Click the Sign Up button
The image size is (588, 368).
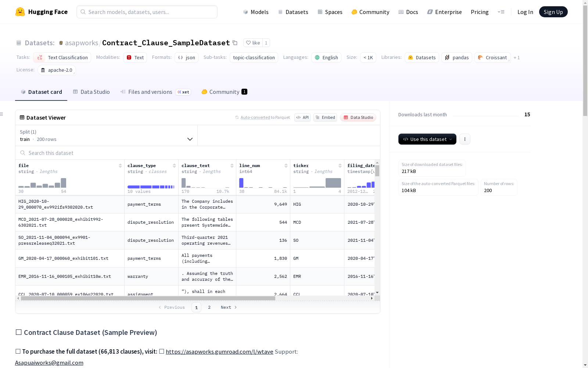pos(553,12)
